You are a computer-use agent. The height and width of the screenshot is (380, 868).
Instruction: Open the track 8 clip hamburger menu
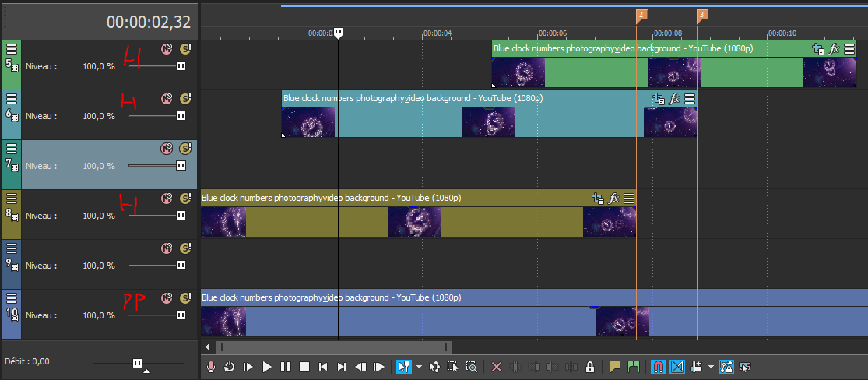click(629, 199)
